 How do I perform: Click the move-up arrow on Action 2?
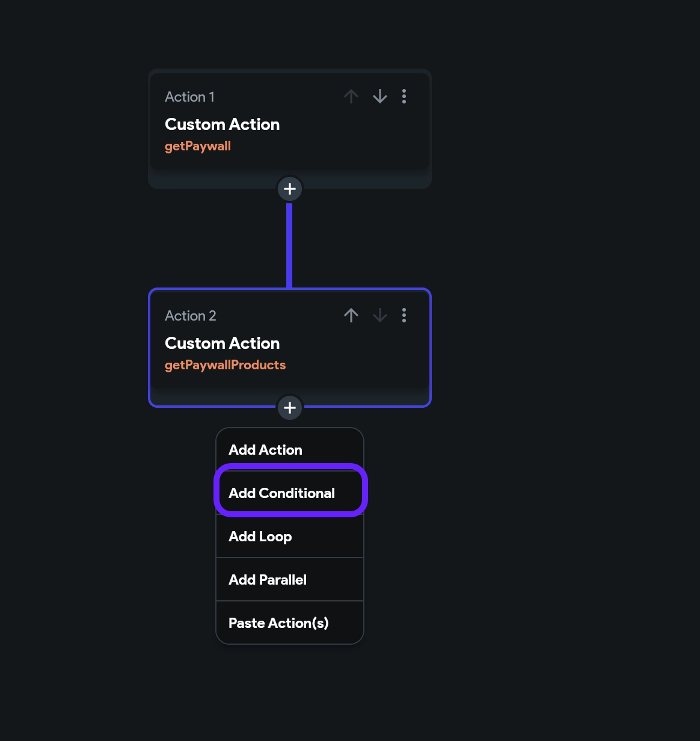tap(351, 315)
